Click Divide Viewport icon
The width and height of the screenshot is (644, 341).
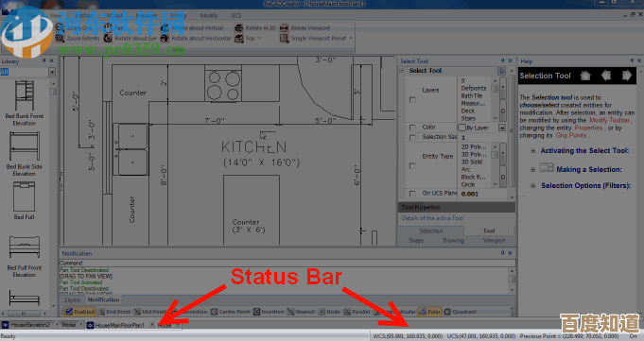coord(285,28)
